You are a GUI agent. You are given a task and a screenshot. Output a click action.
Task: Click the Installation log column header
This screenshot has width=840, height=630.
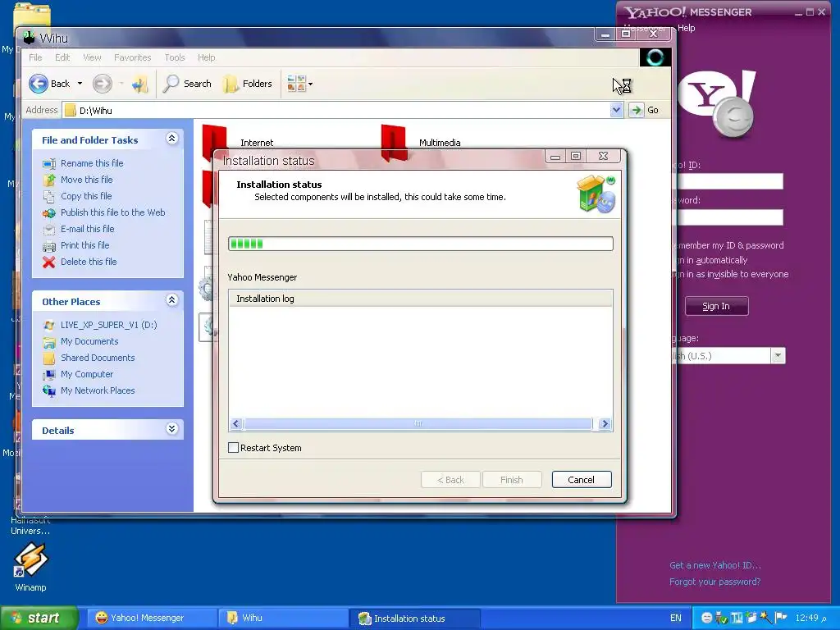421,299
